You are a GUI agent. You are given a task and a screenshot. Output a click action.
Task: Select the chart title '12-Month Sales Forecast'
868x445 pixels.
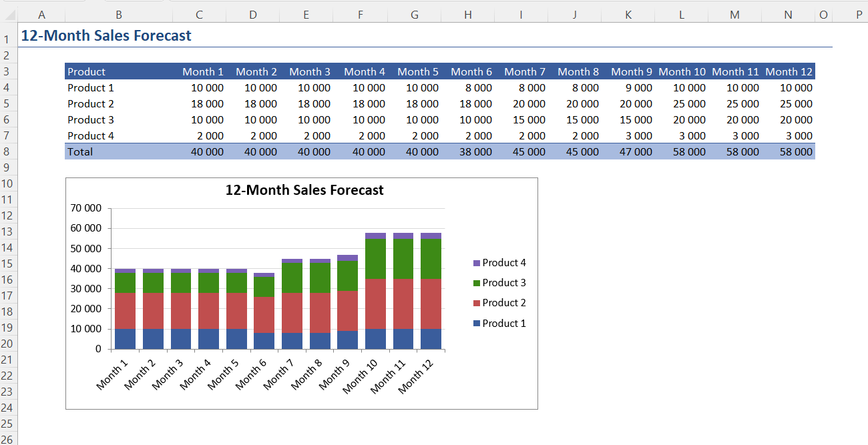(x=304, y=190)
